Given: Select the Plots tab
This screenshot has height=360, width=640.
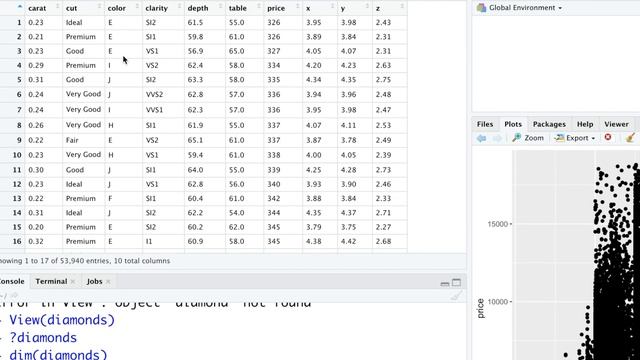Looking at the screenshot, I should (513, 124).
